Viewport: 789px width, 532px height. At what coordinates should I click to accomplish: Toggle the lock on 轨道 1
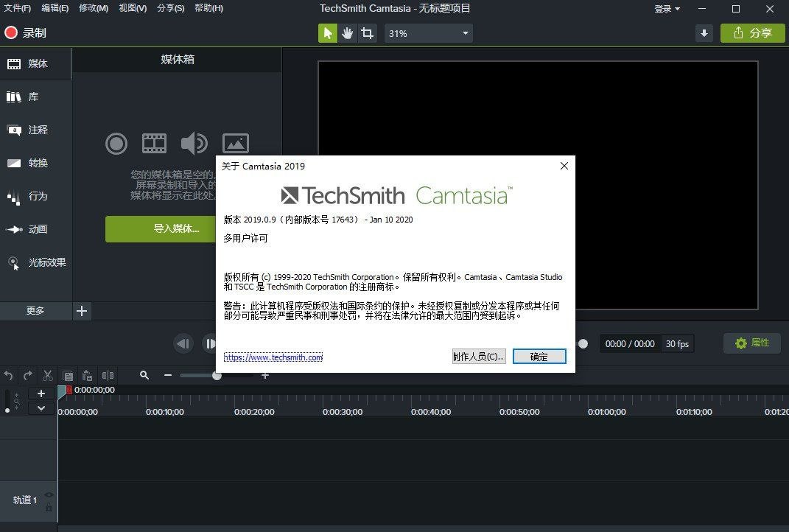[x=49, y=507]
